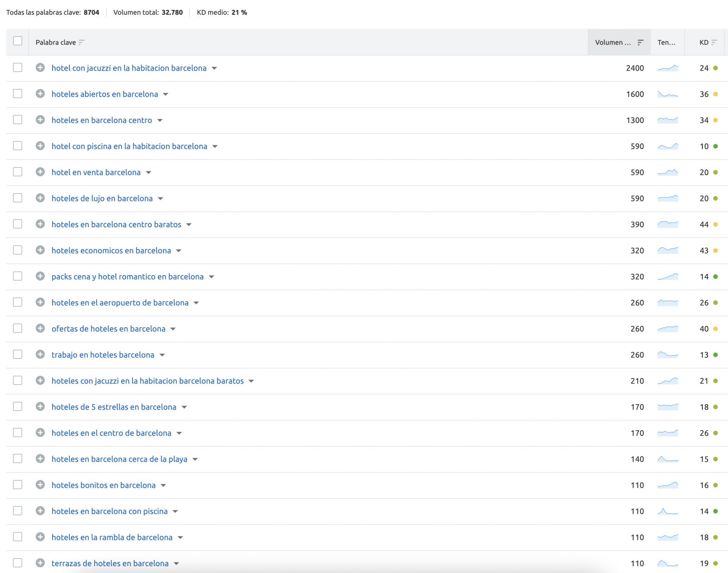Viewport: 728px width, 573px height.
Task: Click sort icon next to KD header
Action: (714, 42)
